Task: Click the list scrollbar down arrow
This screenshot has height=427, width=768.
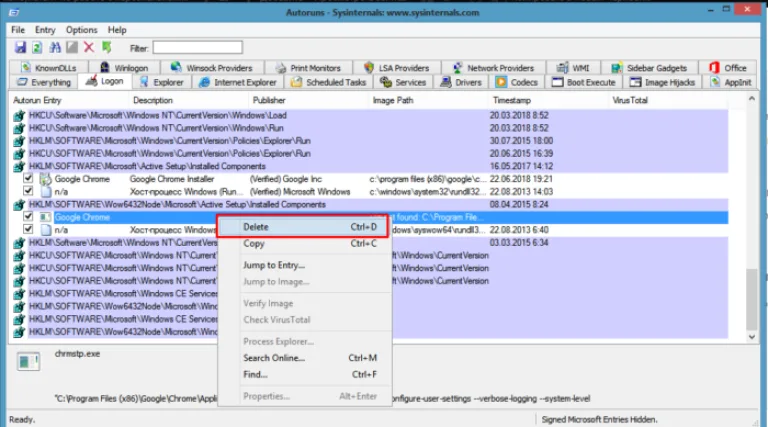Action: 752,337
